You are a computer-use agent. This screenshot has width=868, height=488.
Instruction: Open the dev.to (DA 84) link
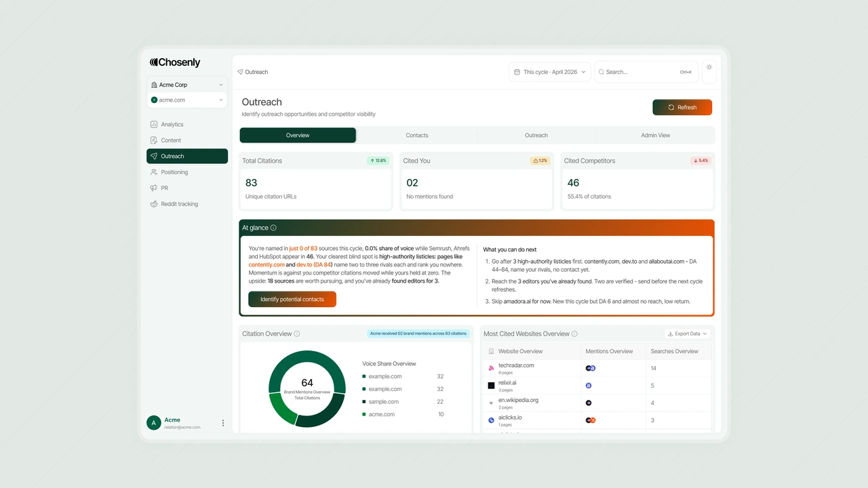[x=314, y=264]
